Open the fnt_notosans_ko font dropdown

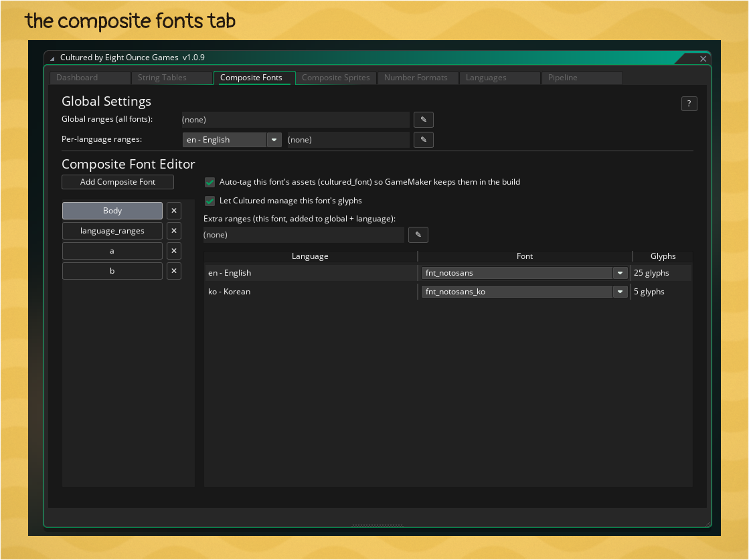pos(524,292)
